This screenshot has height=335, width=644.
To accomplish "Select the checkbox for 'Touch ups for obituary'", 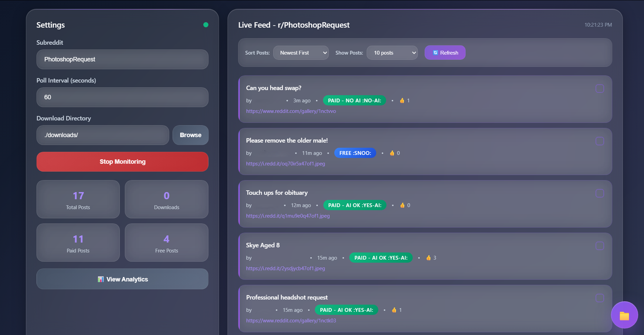I will [600, 193].
